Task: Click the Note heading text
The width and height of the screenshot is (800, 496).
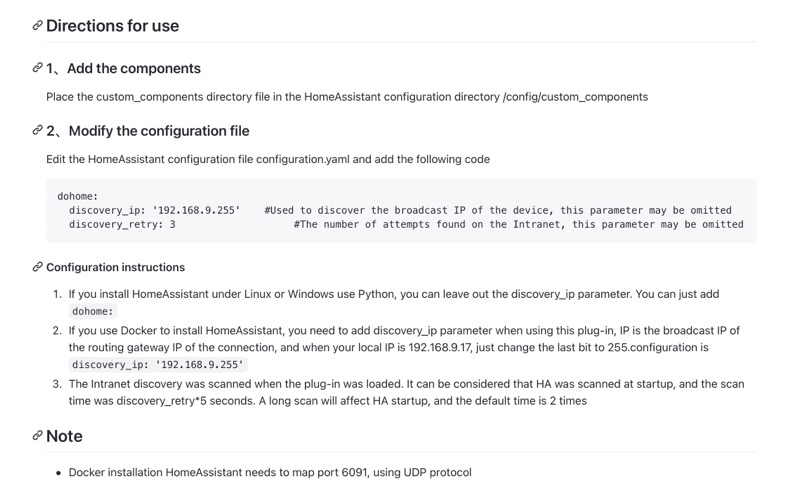Action: click(x=64, y=436)
